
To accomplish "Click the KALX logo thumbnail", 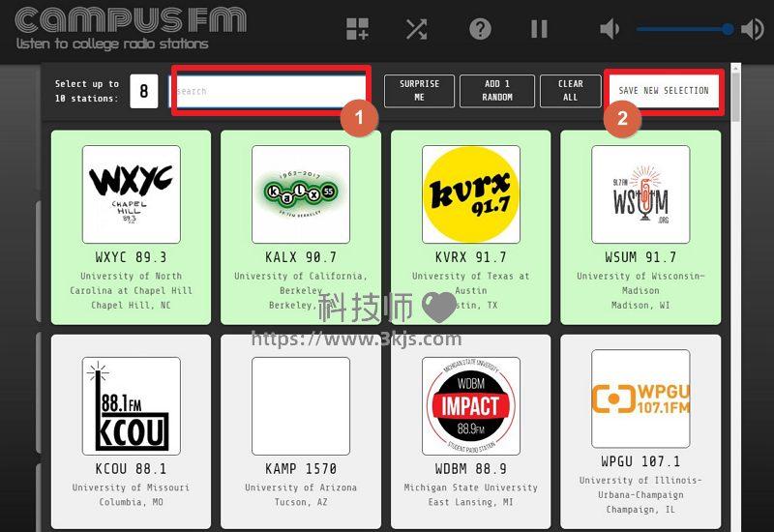I will coord(301,194).
